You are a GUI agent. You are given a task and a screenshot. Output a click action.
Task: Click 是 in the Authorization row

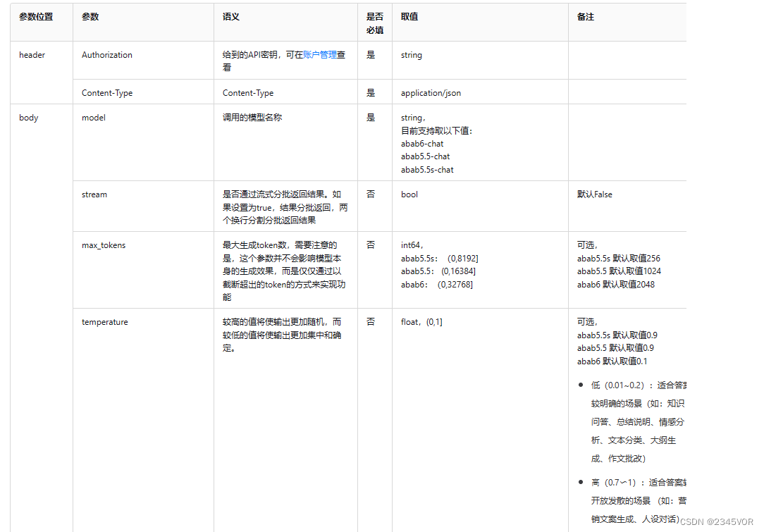coord(371,54)
